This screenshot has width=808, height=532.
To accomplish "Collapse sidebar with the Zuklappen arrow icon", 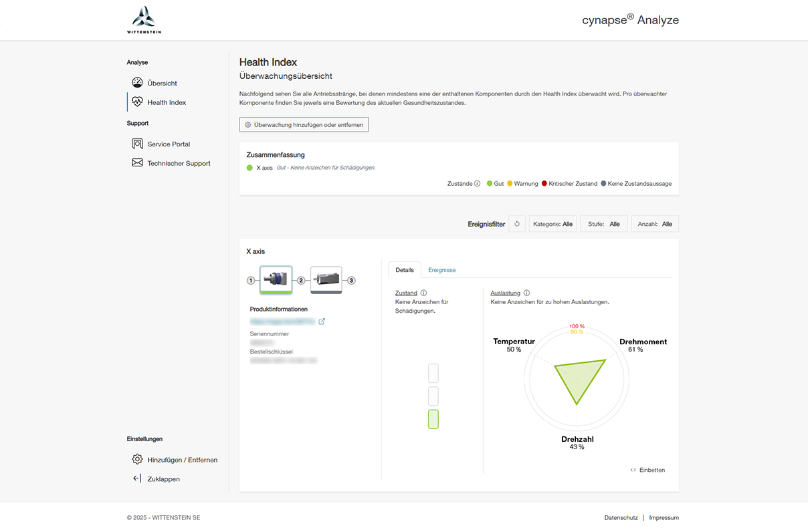I will pyautogui.click(x=137, y=479).
